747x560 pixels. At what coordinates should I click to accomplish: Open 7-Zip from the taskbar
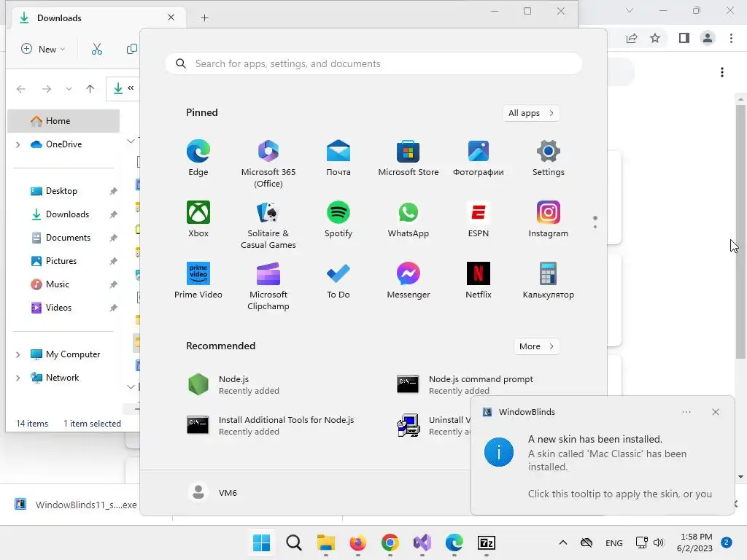click(x=487, y=542)
